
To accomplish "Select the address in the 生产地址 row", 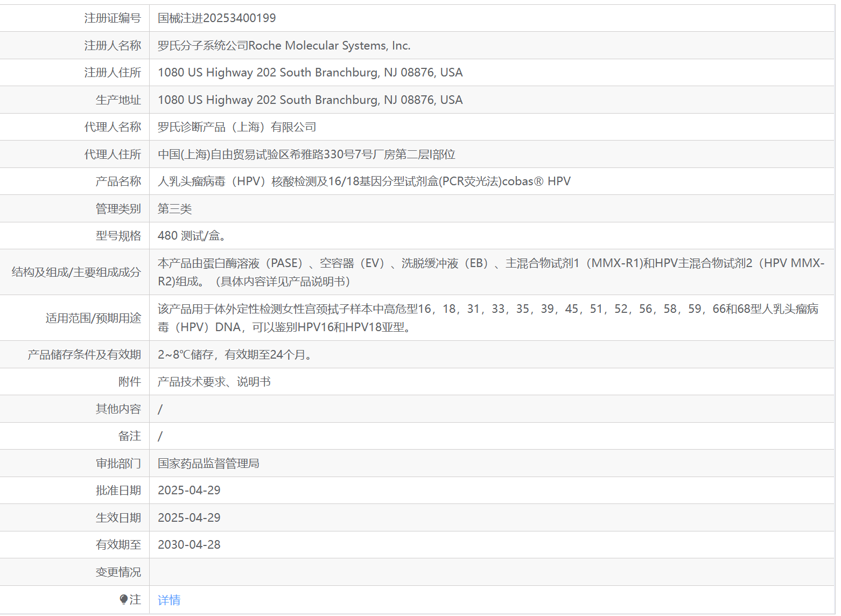I will pos(310,100).
